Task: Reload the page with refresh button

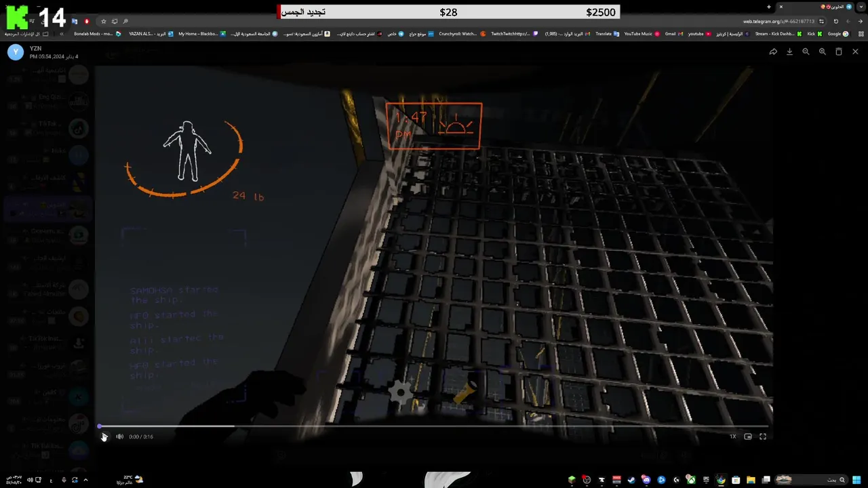Action: coord(835,21)
